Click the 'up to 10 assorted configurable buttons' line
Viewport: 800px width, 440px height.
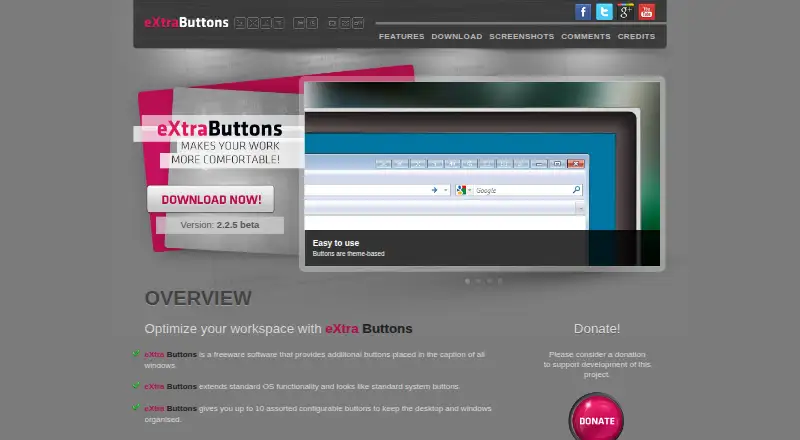coord(318,414)
